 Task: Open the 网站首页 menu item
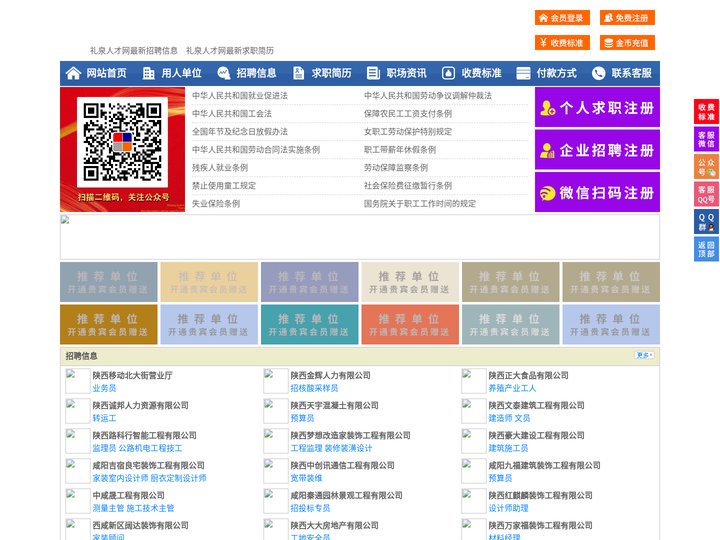(106, 73)
